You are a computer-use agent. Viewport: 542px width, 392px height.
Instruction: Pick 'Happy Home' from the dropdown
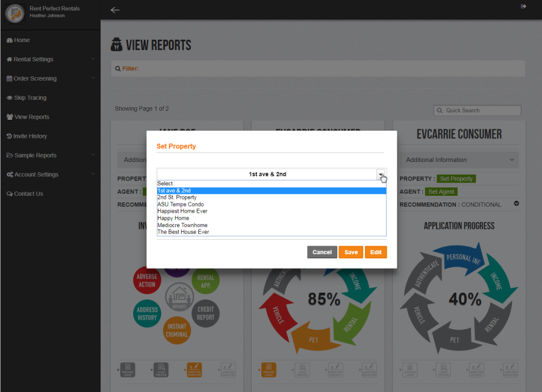tap(272, 218)
